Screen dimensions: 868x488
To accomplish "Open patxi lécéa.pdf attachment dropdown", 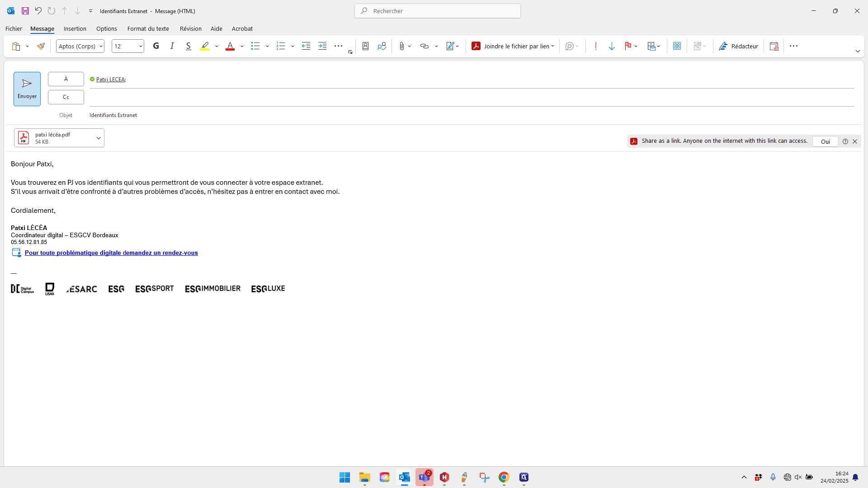I will pos(99,138).
